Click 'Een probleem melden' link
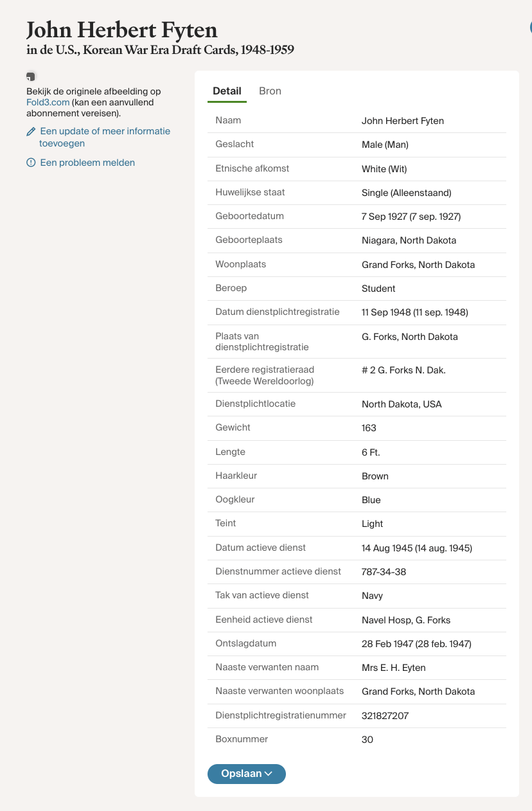 [x=87, y=163]
